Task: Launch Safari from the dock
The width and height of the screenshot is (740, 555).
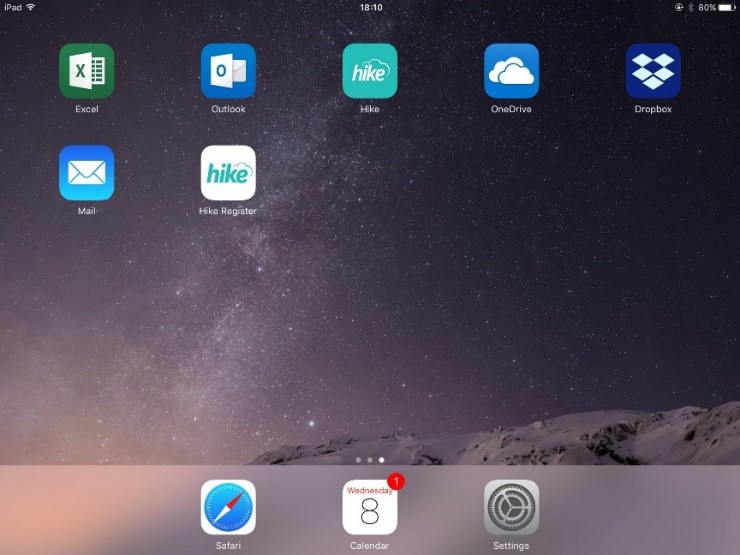Action: coord(228,507)
